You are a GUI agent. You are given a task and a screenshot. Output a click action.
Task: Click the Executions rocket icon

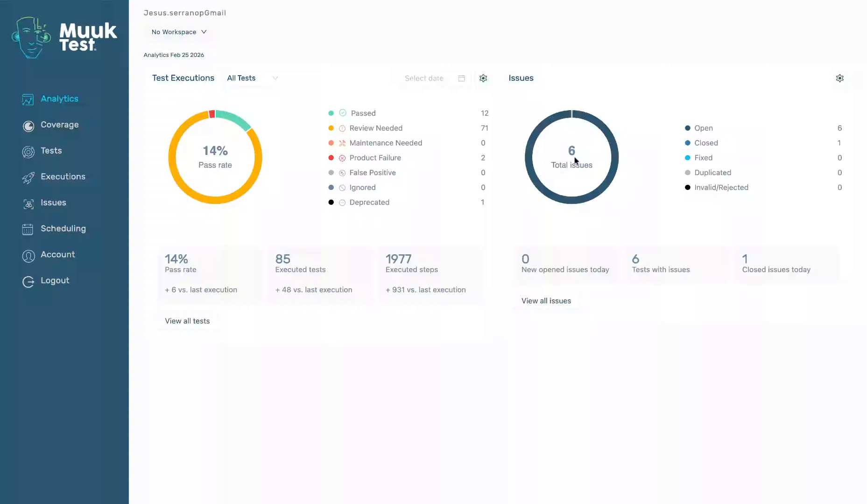click(x=28, y=177)
